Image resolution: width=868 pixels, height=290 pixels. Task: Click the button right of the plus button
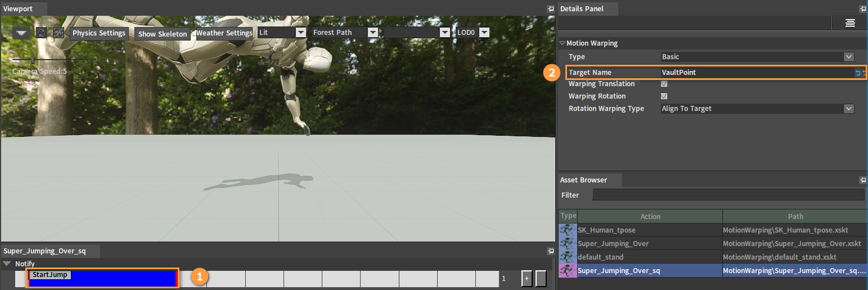[x=541, y=278]
